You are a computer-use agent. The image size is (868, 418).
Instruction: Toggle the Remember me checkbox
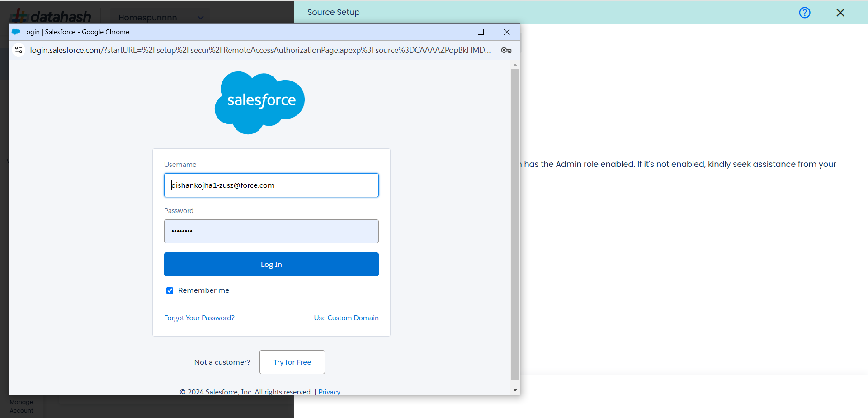click(170, 290)
